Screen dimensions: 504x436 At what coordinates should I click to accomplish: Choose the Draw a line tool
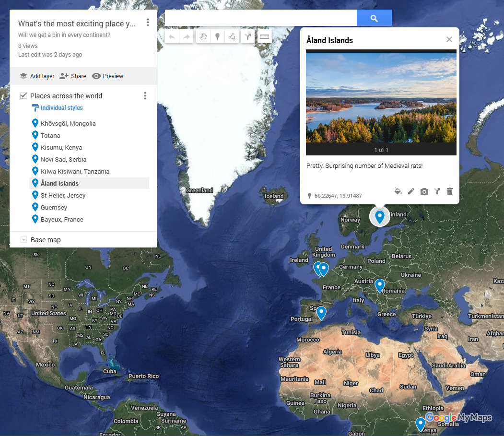point(232,37)
